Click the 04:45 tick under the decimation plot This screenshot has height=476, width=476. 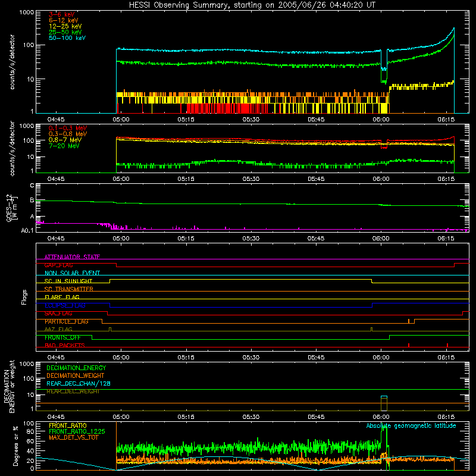(56, 417)
